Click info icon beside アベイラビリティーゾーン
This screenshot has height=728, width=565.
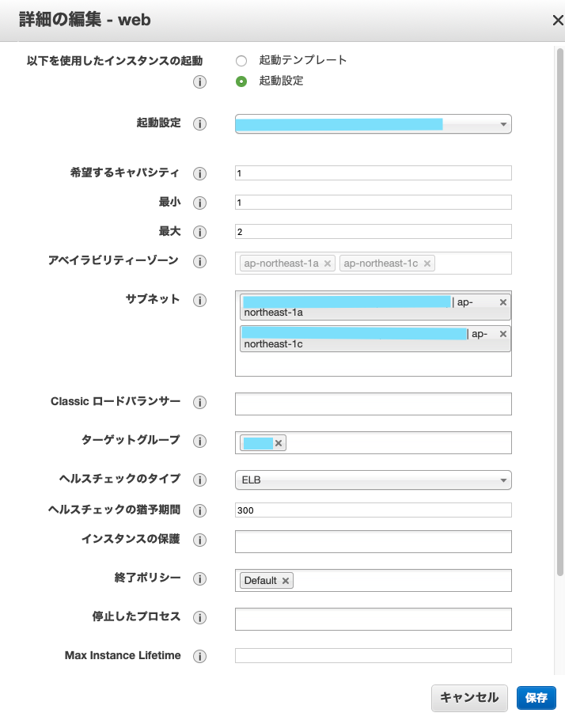point(200,261)
